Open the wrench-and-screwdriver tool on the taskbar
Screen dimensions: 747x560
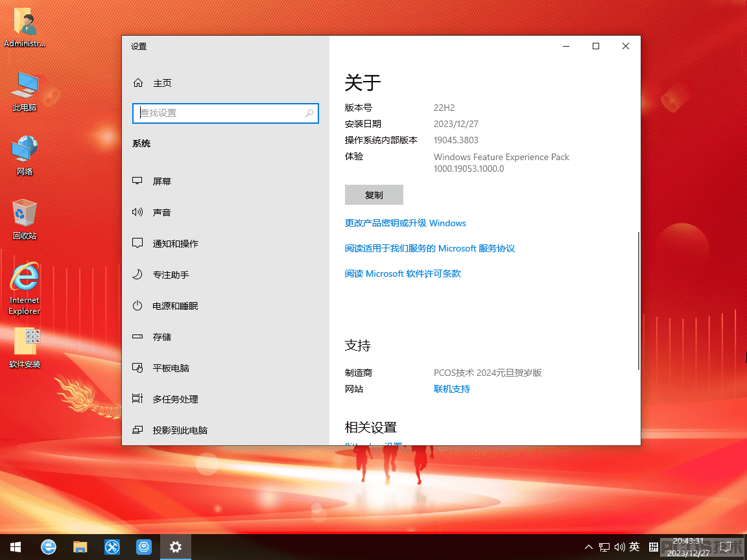click(x=112, y=546)
